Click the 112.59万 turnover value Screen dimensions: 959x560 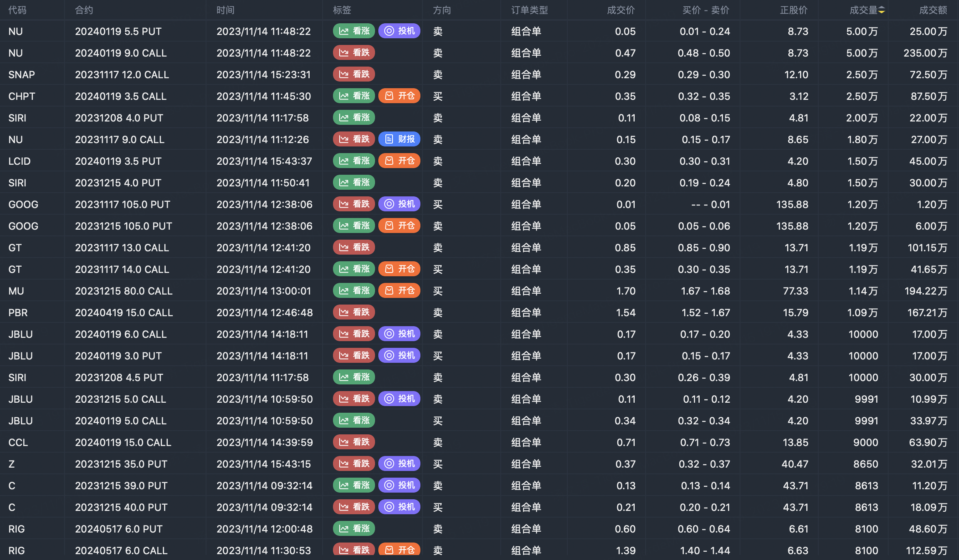pos(927,550)
